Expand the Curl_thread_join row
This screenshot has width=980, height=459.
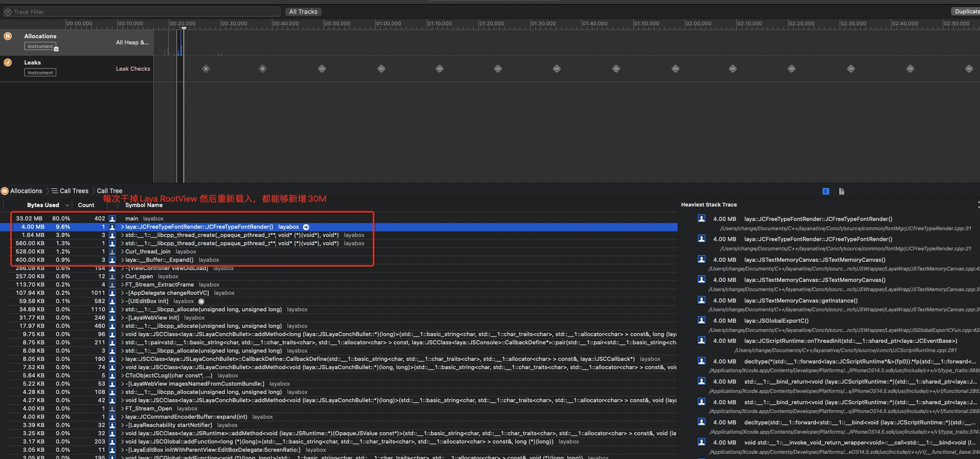tap(122, 251)
